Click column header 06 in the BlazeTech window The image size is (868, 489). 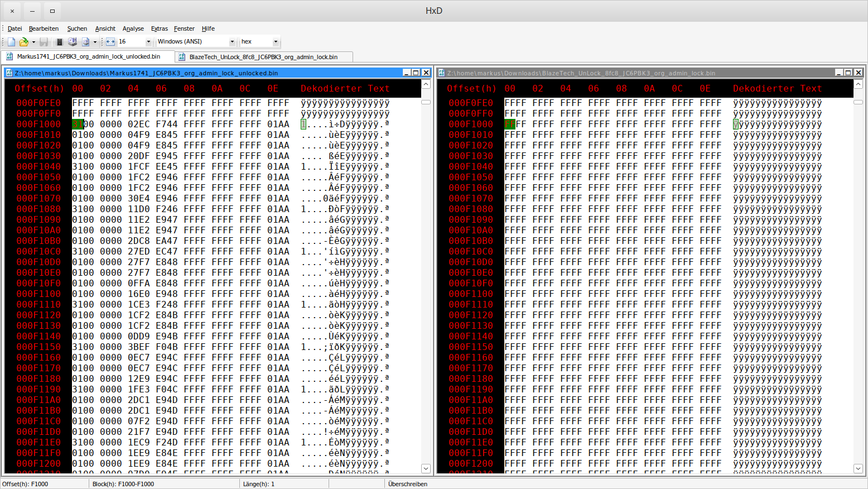click(x=594, y=88)
